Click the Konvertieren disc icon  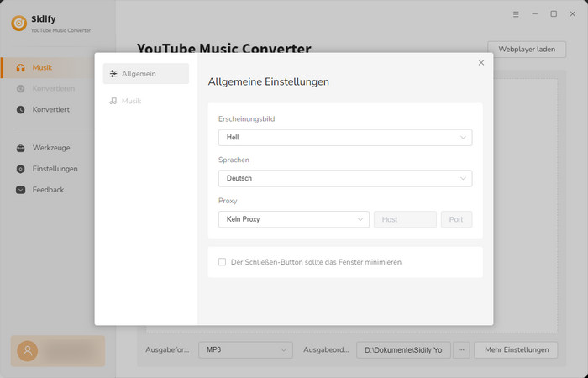tap(21, 89)
